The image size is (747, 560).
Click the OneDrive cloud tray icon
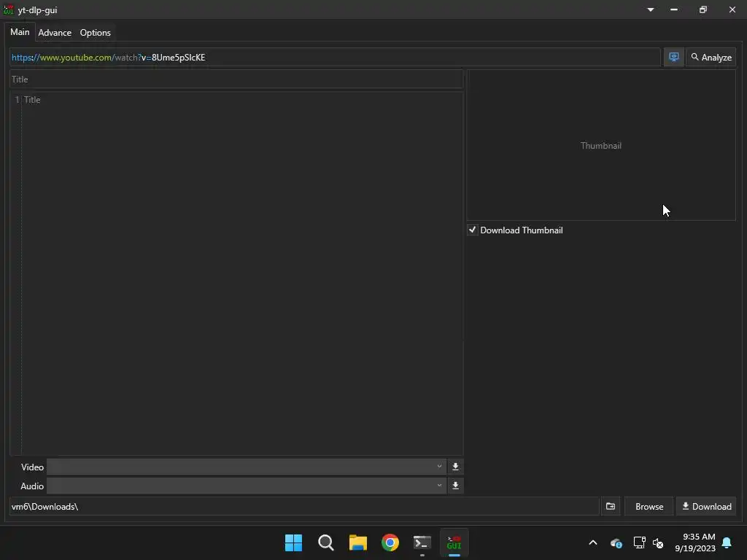pos(616,542)
